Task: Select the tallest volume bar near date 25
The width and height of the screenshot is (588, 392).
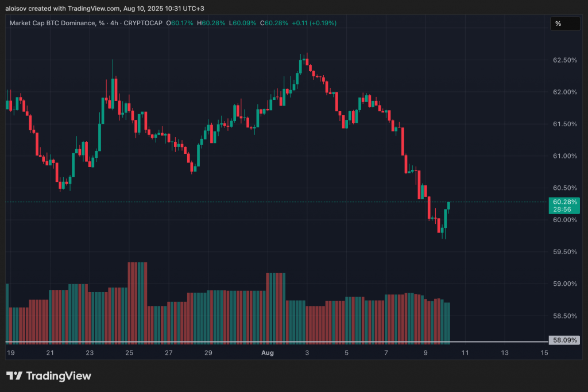Action: click(137, 303)
